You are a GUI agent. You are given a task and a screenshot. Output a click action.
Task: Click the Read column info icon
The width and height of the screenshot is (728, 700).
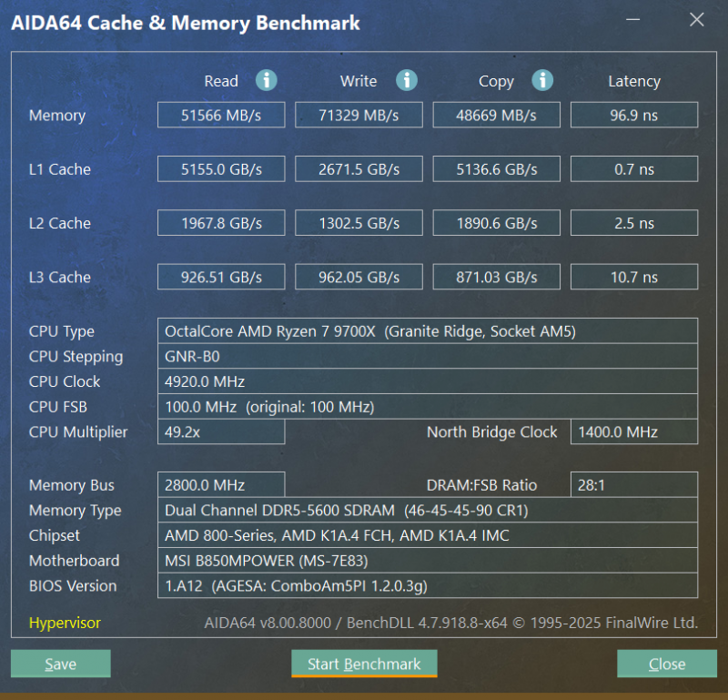[x=267, y=80]
